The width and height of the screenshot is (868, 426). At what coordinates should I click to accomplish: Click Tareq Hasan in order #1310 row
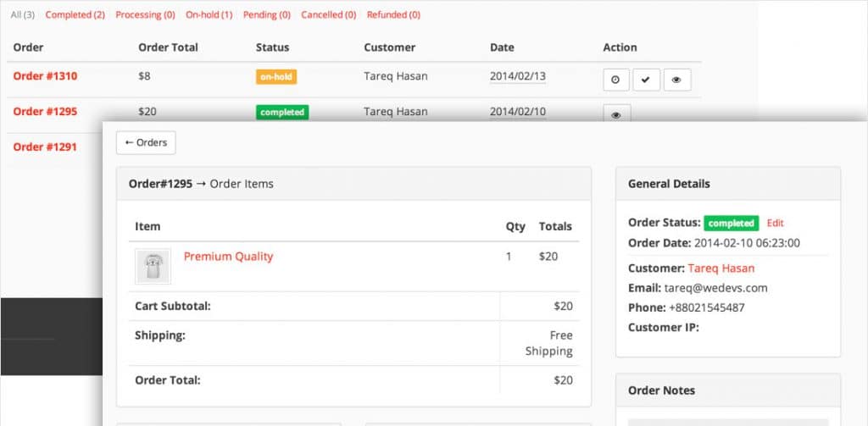pos(396,76)
